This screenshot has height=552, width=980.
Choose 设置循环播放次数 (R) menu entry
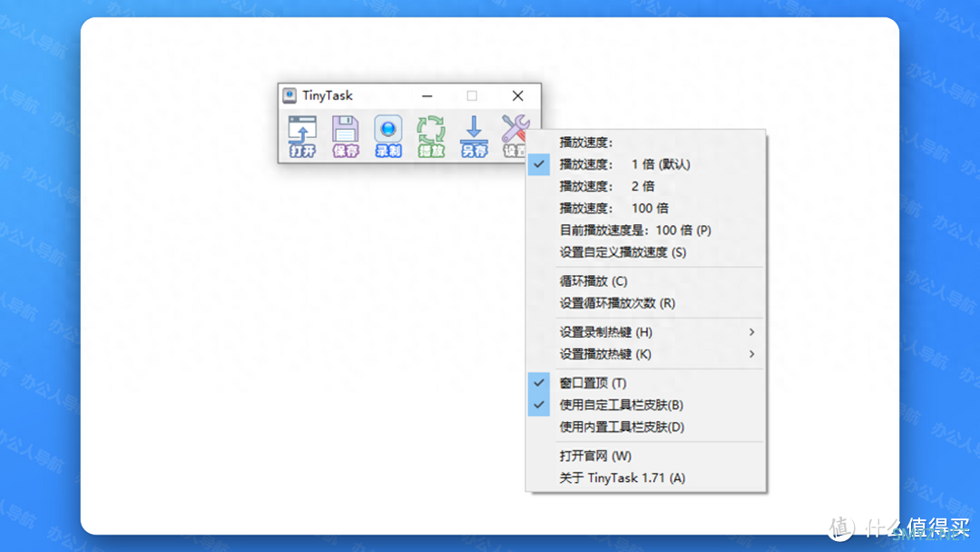[646, 303]
